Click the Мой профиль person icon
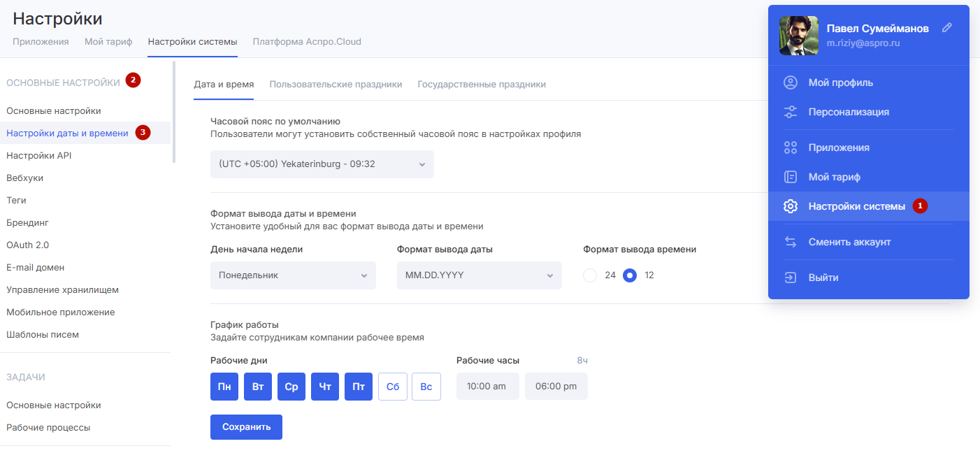 tap(791, 82)
